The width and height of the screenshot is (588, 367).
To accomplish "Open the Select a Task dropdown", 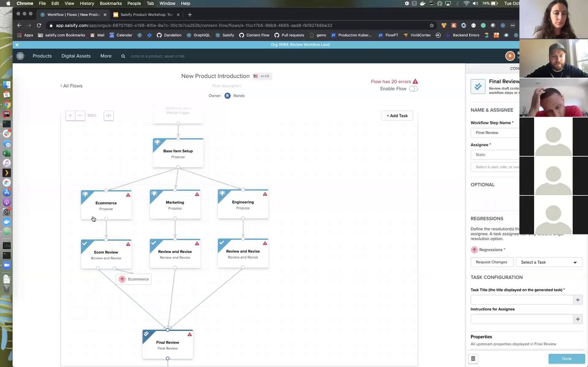I will pos(549,262).
